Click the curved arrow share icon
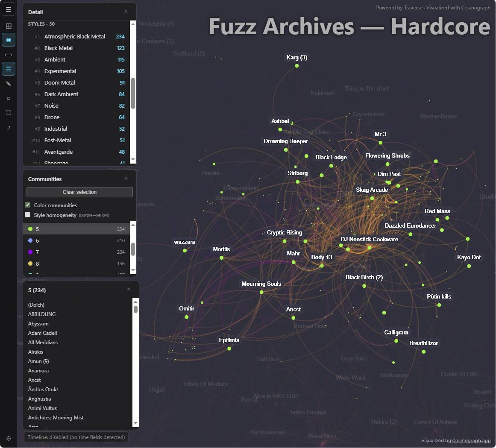 (9, 128)
